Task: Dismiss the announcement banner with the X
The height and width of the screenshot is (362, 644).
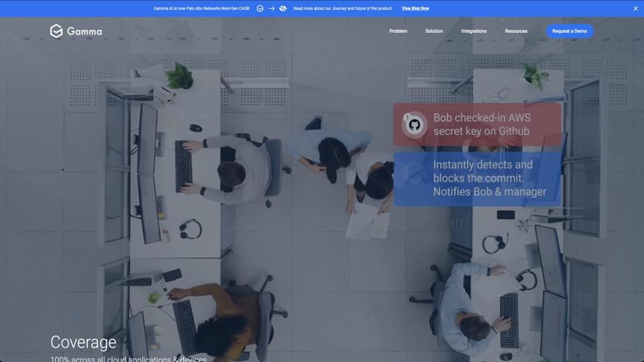Action: point(635,9)
